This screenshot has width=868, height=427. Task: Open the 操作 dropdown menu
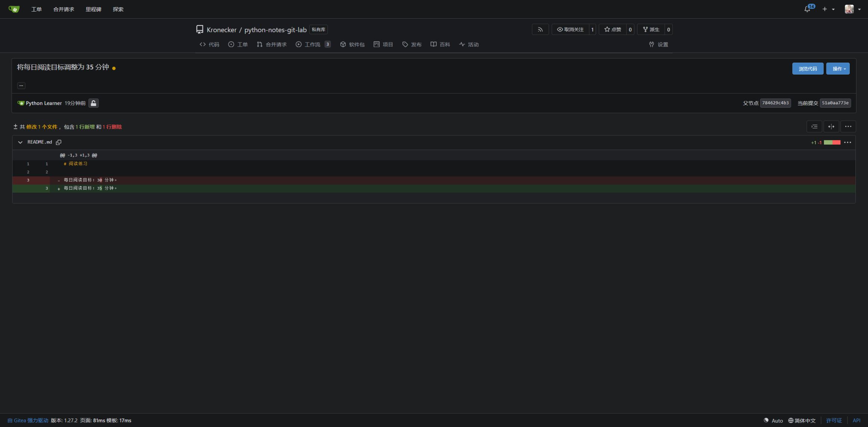(838, 69)
